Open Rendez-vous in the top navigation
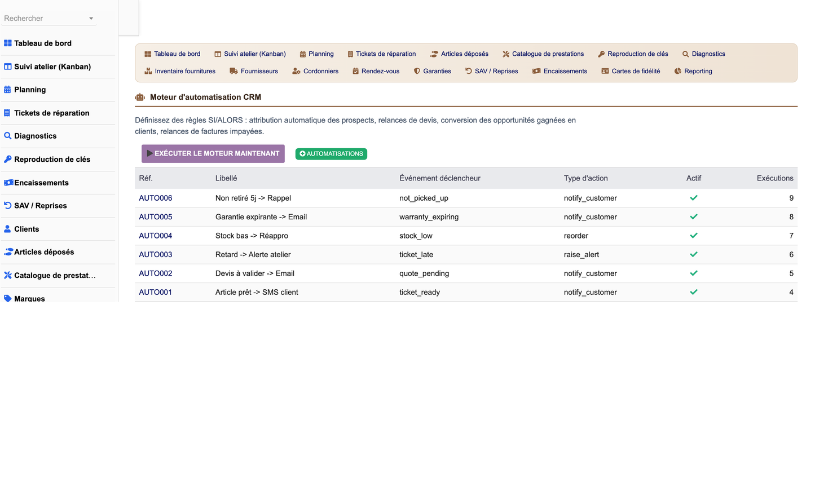Viewport: 815px width, 504px height. tap(376, 71)
